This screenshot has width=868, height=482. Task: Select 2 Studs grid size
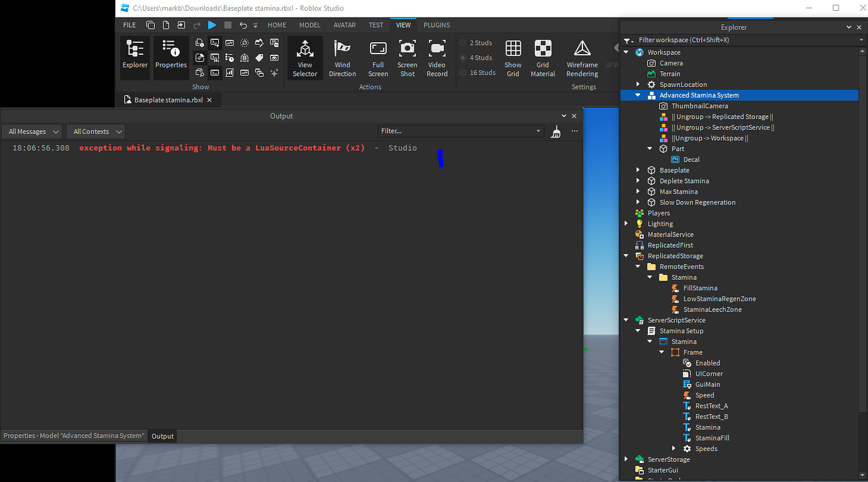tap(476, 43)
